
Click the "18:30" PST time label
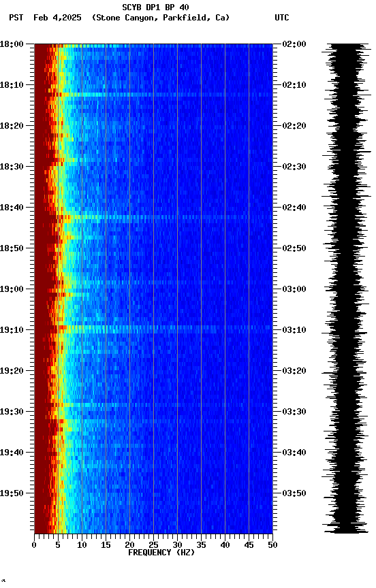pos(12,167)
